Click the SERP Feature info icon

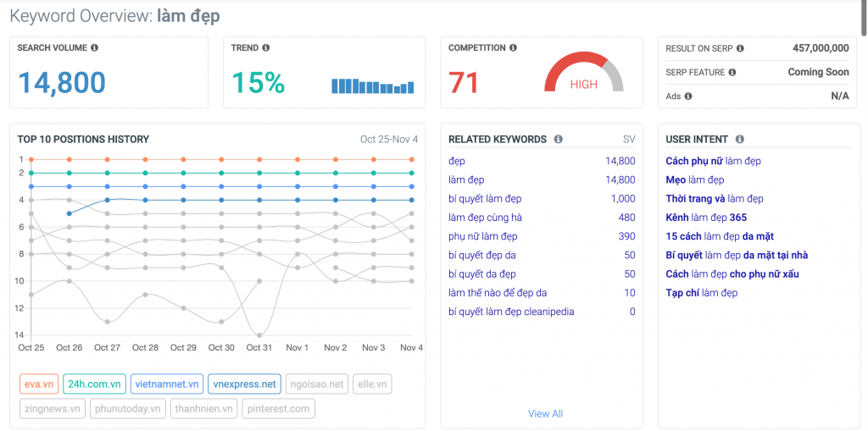point(732,73)
